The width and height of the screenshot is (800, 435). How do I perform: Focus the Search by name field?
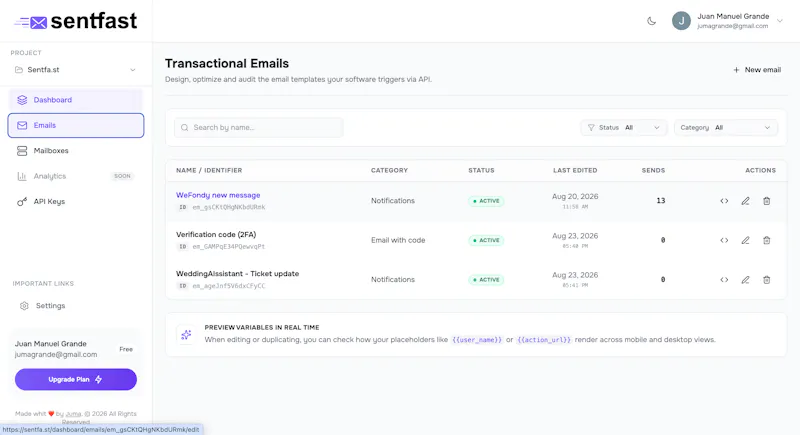[259, 127]
